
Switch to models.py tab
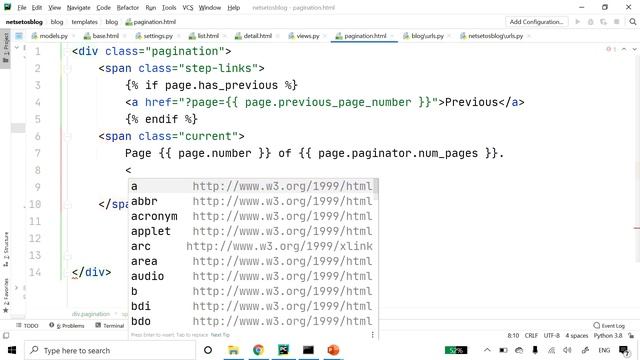[x=53, y=36]
